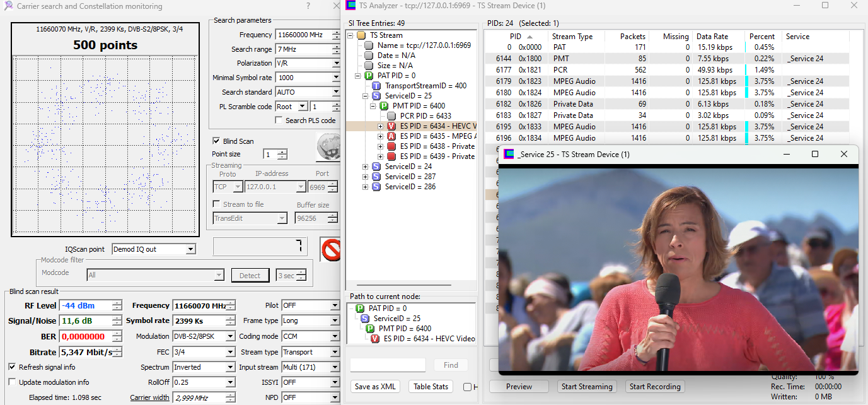
Task: Expand the ServiceID = 24 tree node
Action: point(366,167)
